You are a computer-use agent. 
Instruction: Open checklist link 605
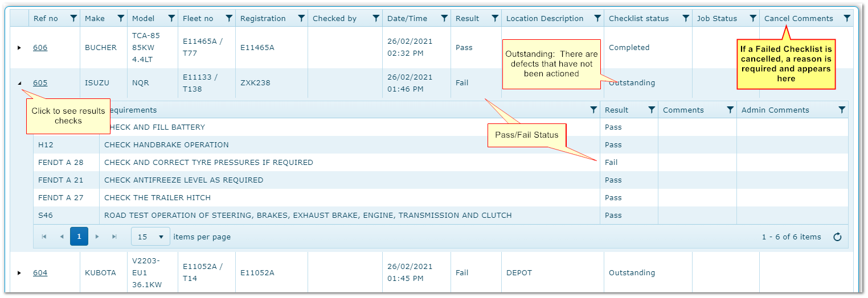tap(40, 83)
